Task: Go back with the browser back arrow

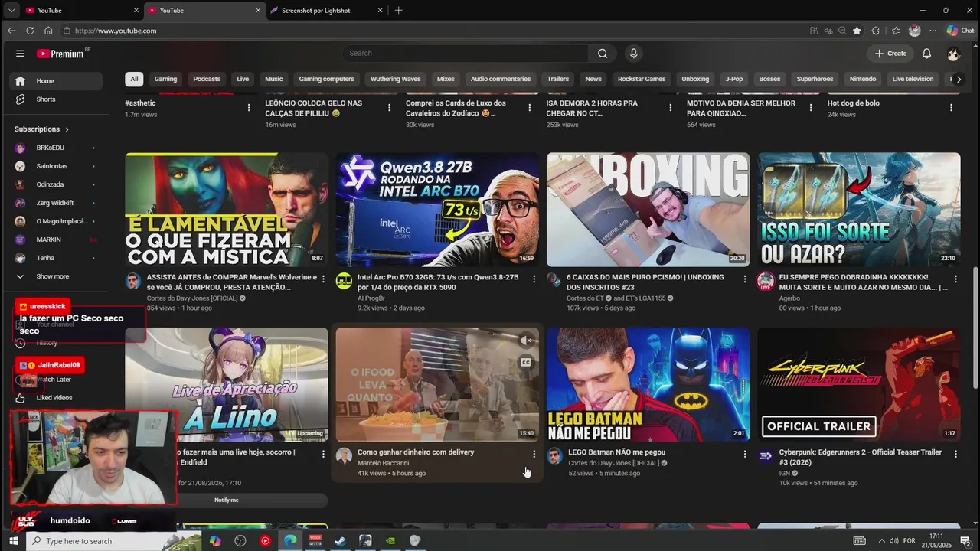Action: coord(11,31)
